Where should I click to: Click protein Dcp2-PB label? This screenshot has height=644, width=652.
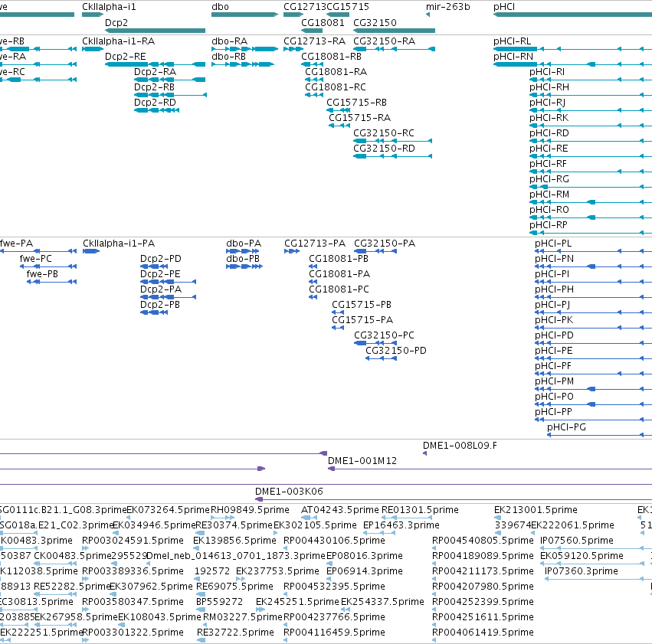(x=160, y=305)
